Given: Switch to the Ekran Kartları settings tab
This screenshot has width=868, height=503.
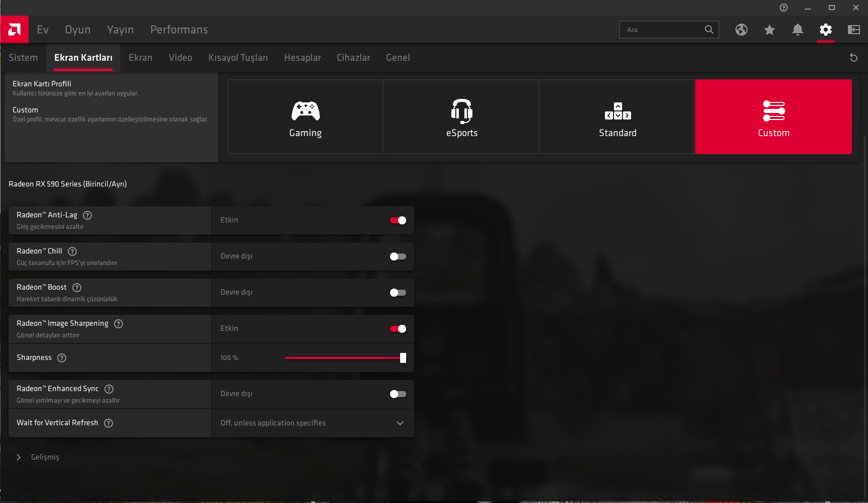Looking at the screenshot, I should [x=83, y=58].
